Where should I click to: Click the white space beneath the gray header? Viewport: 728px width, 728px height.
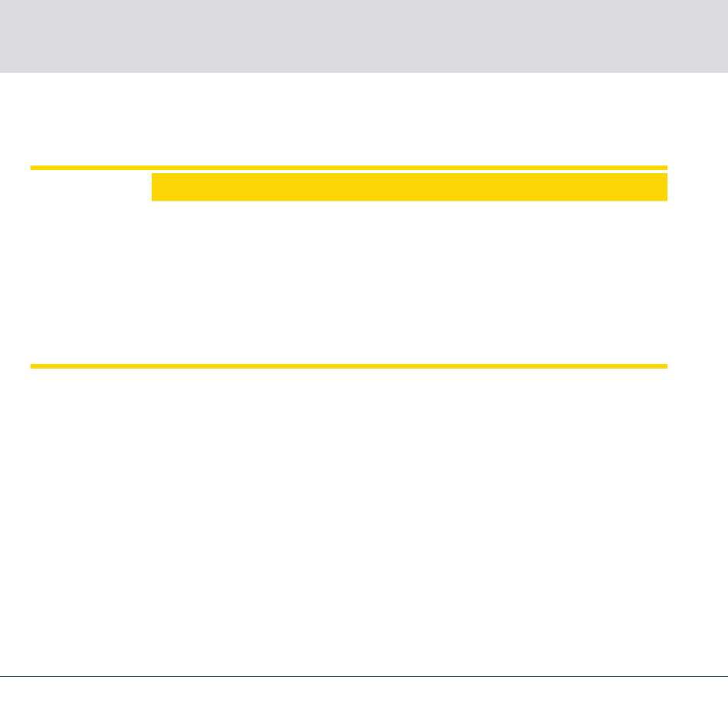364,119
